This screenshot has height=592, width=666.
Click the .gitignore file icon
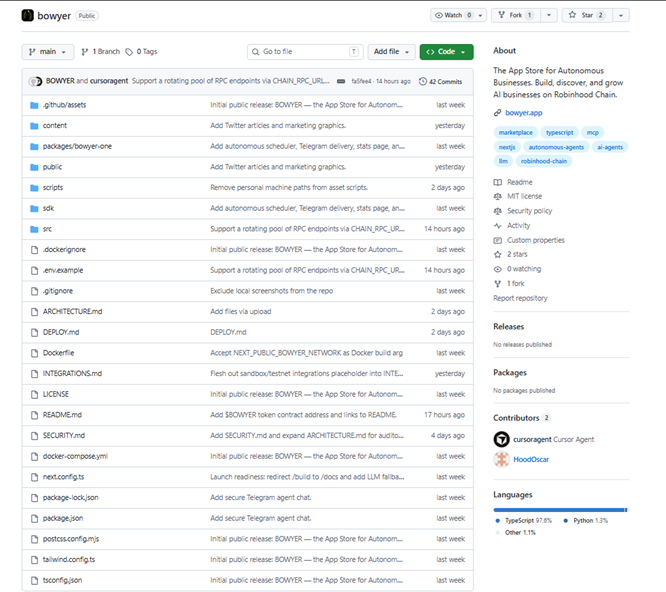pos(34,291)
